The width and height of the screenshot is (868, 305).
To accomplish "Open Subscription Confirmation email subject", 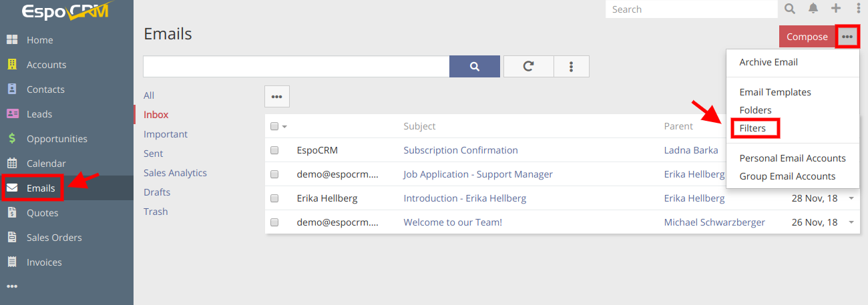I will tap(461, 150).
